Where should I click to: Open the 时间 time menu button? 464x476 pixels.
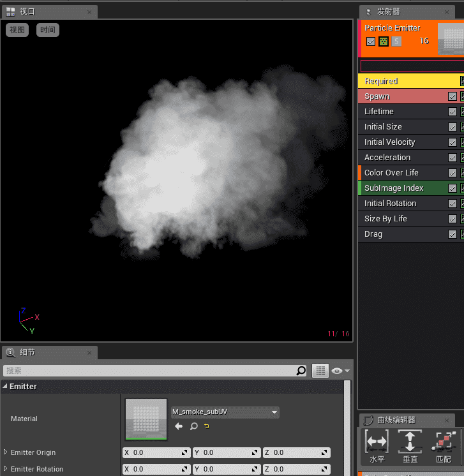(x=48, y=30)
